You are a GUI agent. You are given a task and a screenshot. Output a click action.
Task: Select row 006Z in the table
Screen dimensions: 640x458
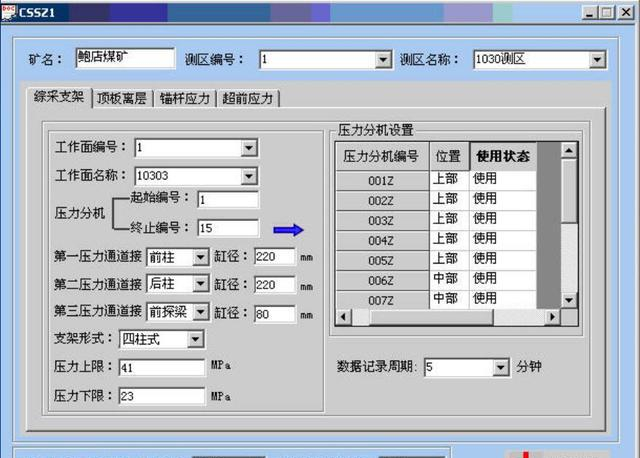(x=382, y=281)
